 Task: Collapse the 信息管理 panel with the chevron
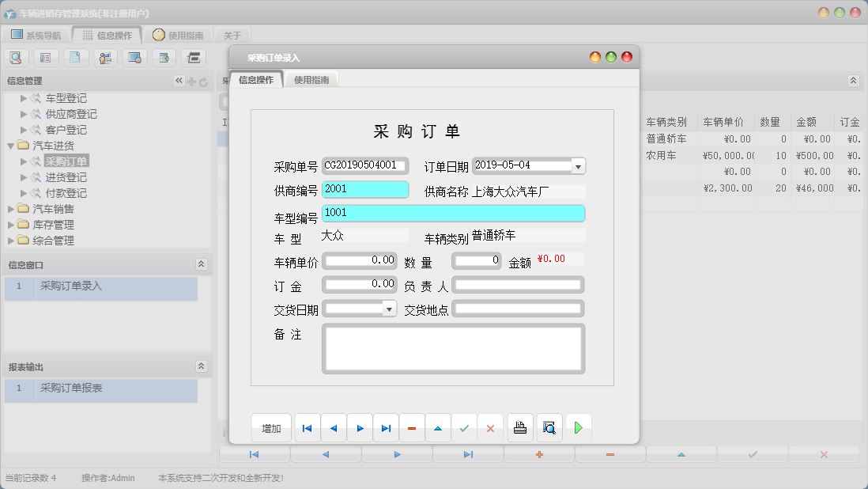click(179, 80)
